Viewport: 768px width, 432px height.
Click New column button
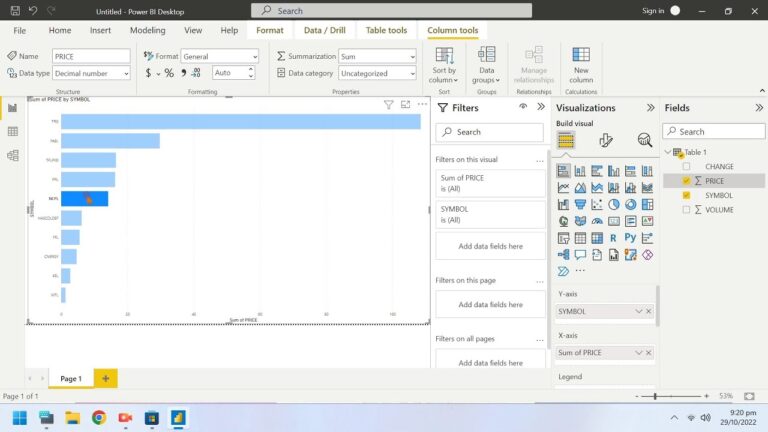(x=581, y=65)
